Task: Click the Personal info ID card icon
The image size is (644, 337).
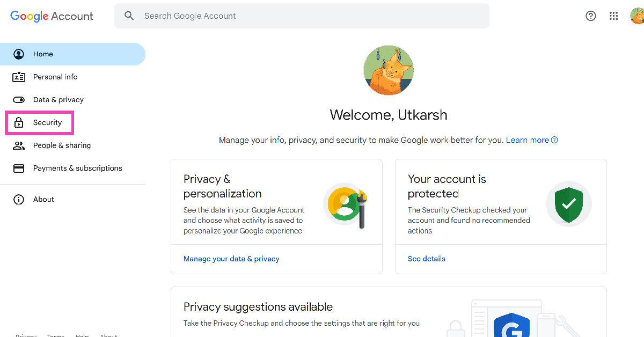Action: tap(19, 77)
